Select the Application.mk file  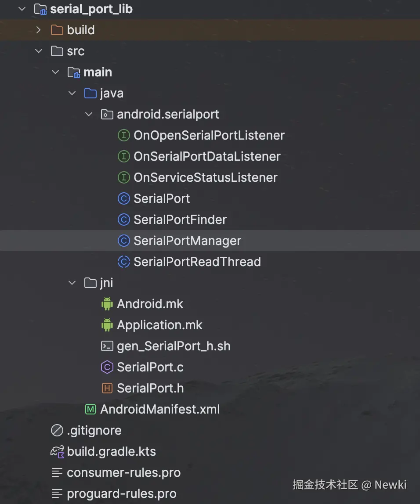159,325
